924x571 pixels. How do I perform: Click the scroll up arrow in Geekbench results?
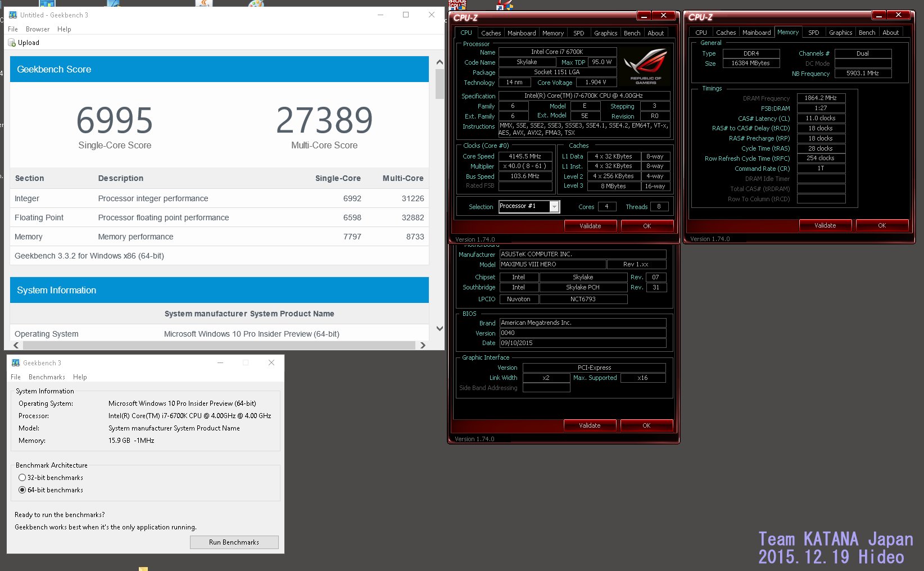pos(440,62)
